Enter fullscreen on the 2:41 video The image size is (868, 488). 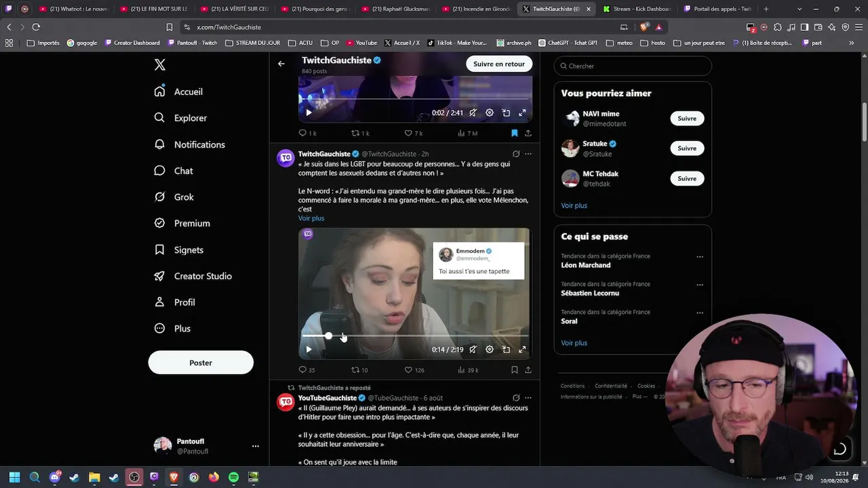click(522, 113)
